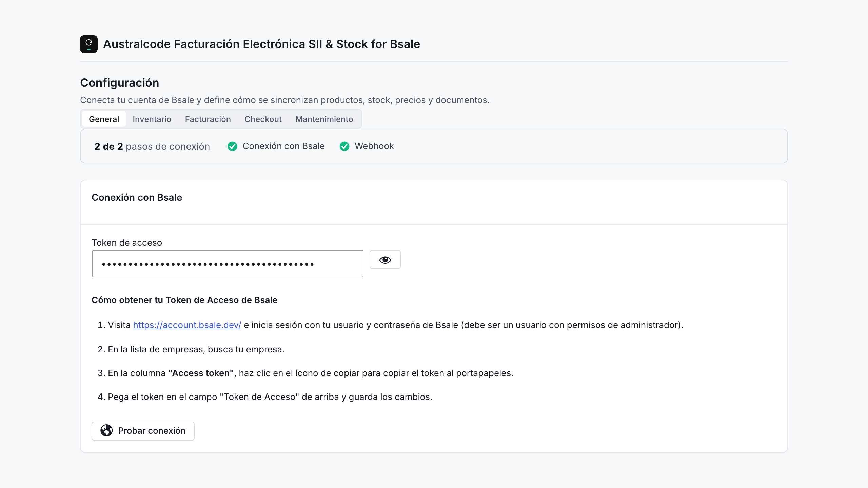The width and height of the screenshot is (868, 488).
Task: Click the 'Token de acceso' field label
Action: [127, 243]
